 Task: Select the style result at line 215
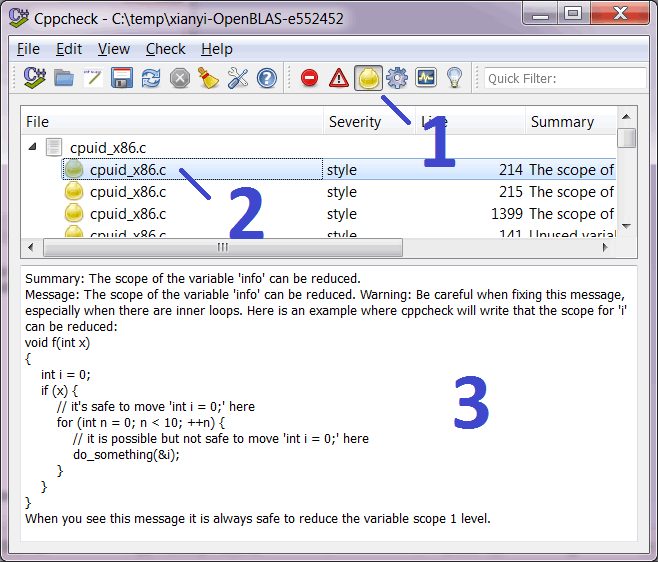pyautogui.click(x=128, y=192)
